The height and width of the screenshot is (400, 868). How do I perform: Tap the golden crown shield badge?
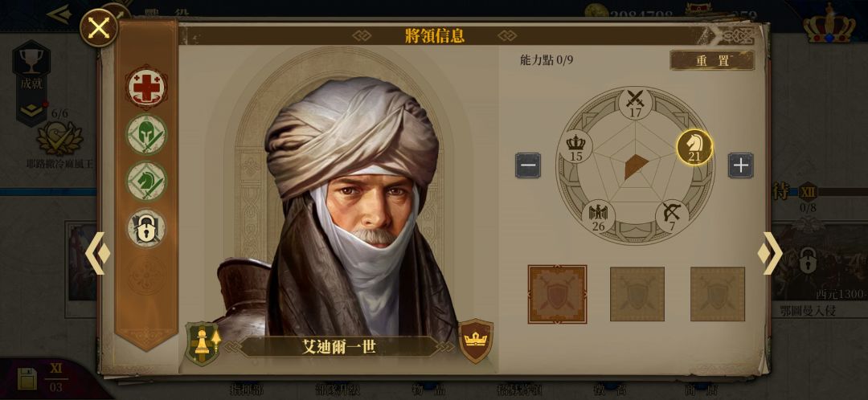point(476,341)
